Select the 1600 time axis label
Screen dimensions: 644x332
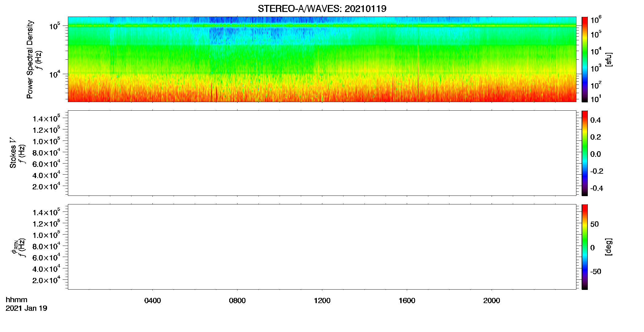(x=407, y=301)
